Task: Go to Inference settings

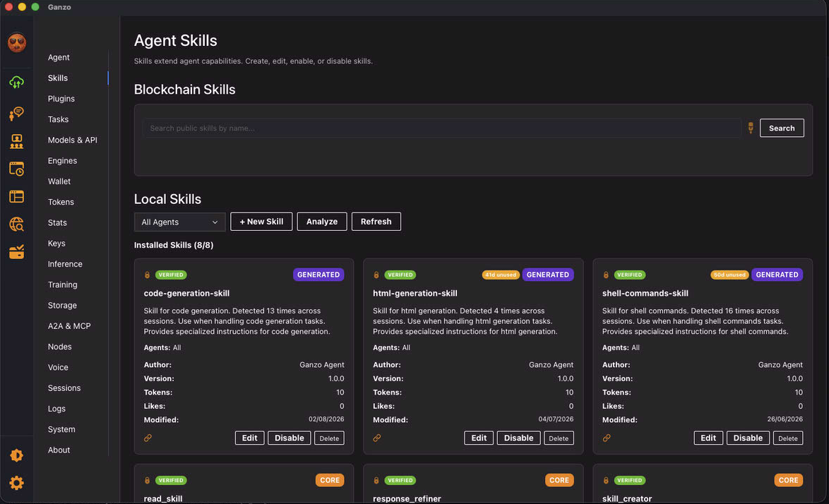Action: point(65,263)
